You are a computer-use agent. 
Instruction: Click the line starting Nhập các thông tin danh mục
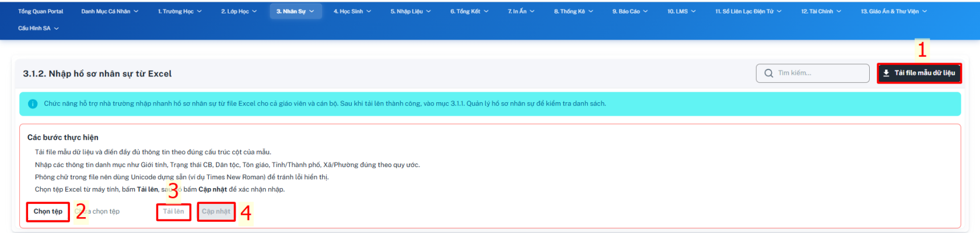pyautogui.click(x=228, y=165)
